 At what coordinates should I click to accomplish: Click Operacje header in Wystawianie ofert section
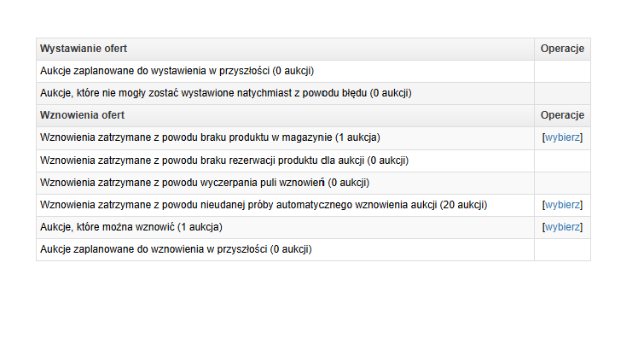[562, 49]
